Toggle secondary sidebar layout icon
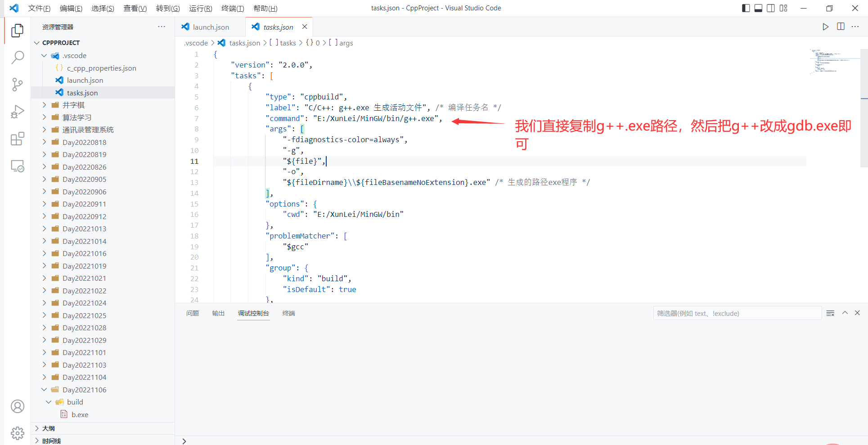 click(771, 8)
